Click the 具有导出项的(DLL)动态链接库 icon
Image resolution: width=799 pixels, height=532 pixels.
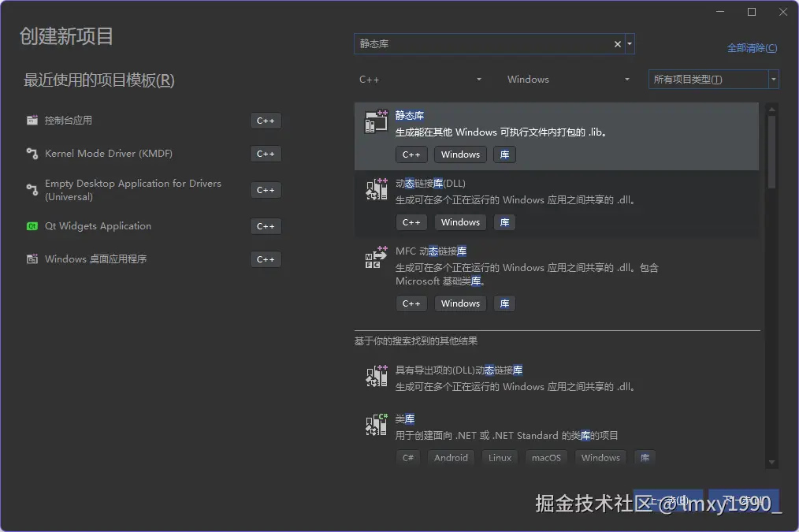click(376, 376)
